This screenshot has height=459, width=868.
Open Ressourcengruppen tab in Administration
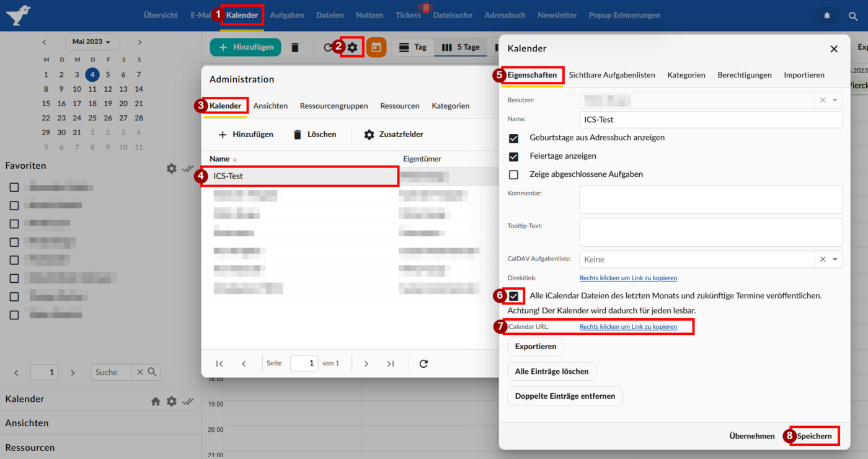coord(334,105)
